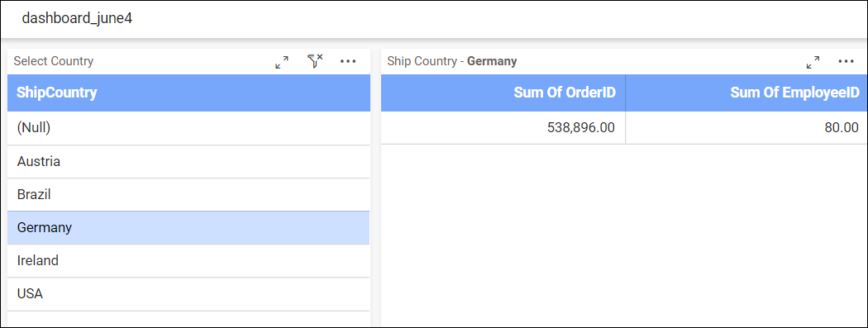Pick Ireland in the country grid
868x328 pixels.
point(188,261)
